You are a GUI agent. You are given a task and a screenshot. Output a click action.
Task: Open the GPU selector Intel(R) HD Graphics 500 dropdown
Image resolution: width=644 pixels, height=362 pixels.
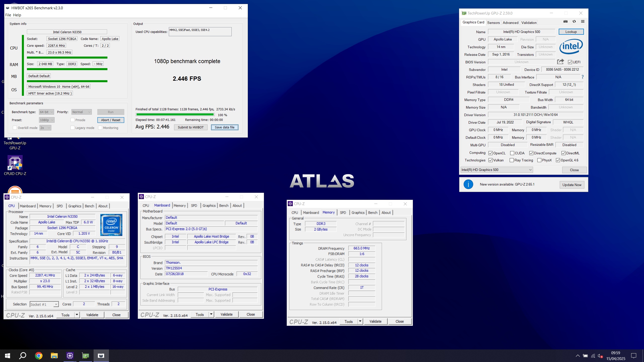pos(497,170)
